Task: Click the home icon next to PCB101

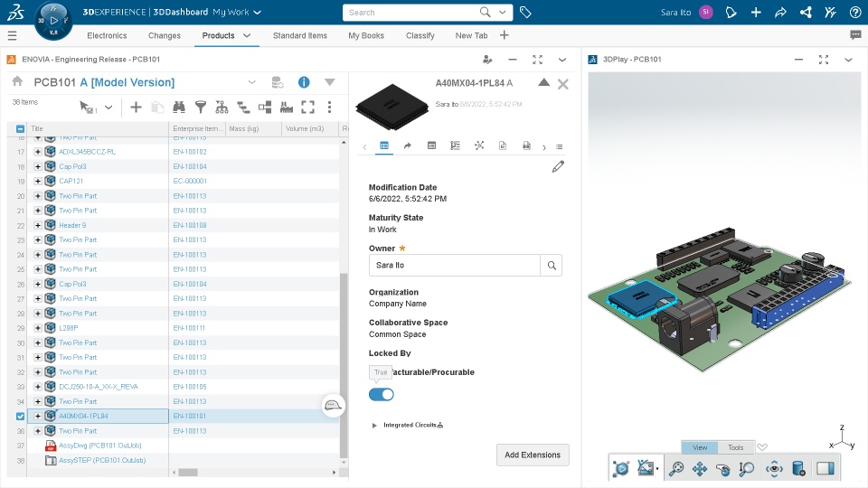Action: tap(18, 81)
